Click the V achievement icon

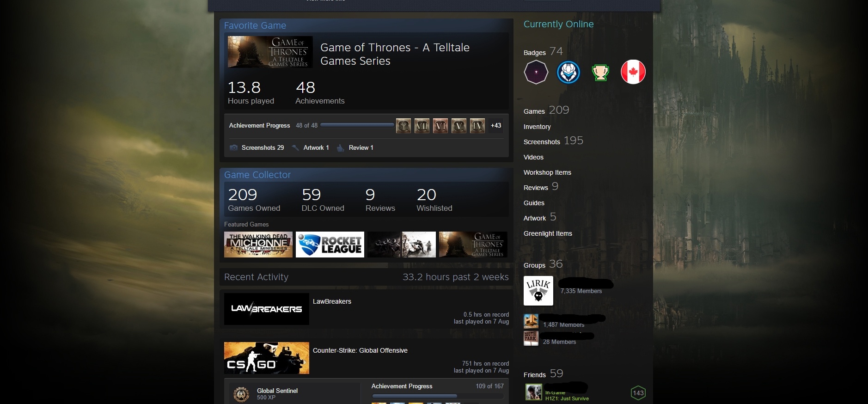[459, 126]
